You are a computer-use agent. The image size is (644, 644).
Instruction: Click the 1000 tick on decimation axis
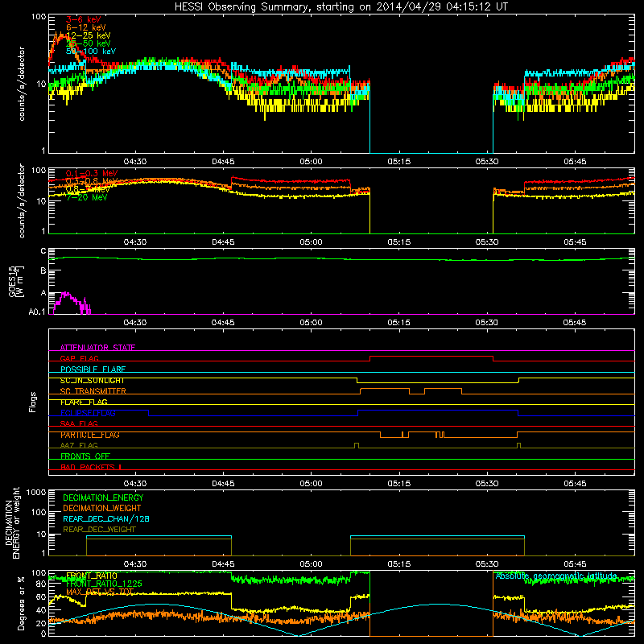(x=36, y=492)
